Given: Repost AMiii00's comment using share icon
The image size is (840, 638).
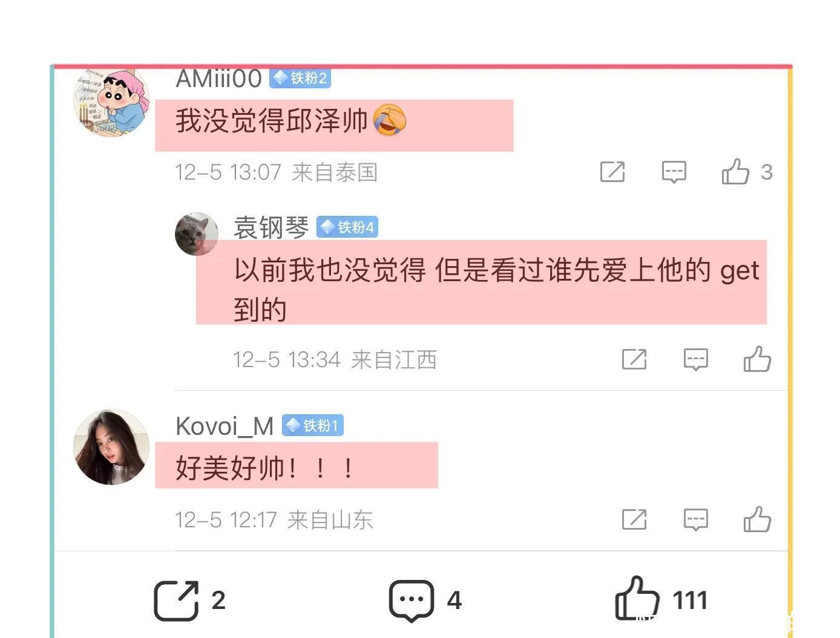Looking at the screenshot, I should point(612,172).
